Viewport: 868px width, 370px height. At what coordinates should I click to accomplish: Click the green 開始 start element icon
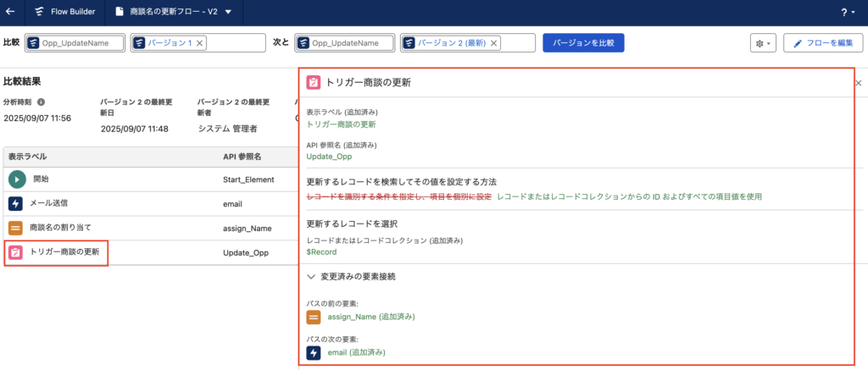16,179
